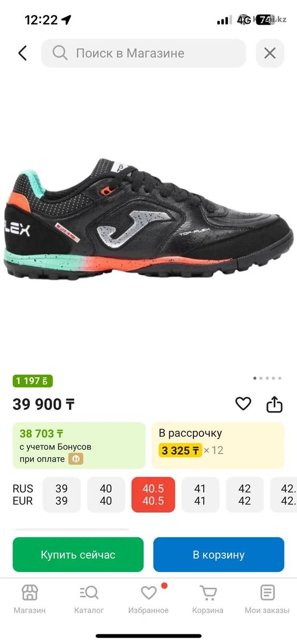This screenshot has height=644, width=297.
Task: Open the Корзина cart tab
Action: (208, 599)
